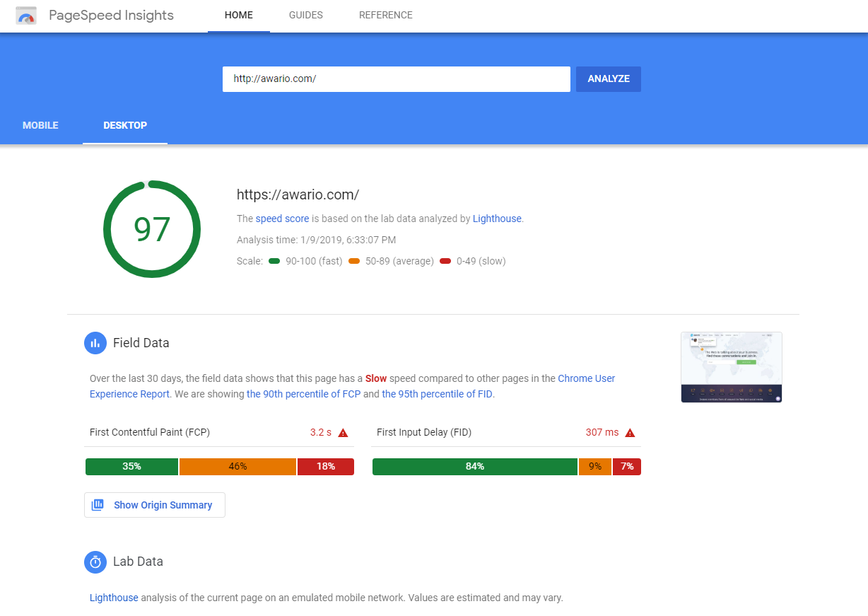The height and width of the screenshot is (616, 868).
Task: Click the orange 46% FCP segment
Action: pyautogui.click(x=237, y=467)
